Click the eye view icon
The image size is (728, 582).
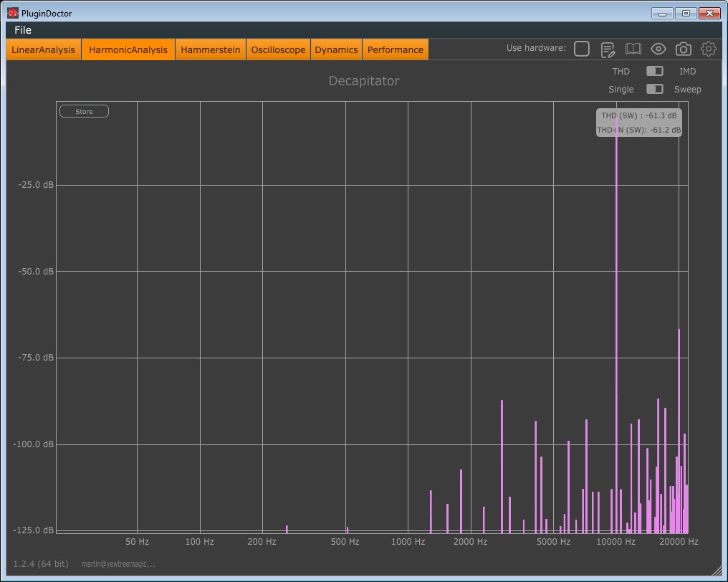(x=658, y=49)
